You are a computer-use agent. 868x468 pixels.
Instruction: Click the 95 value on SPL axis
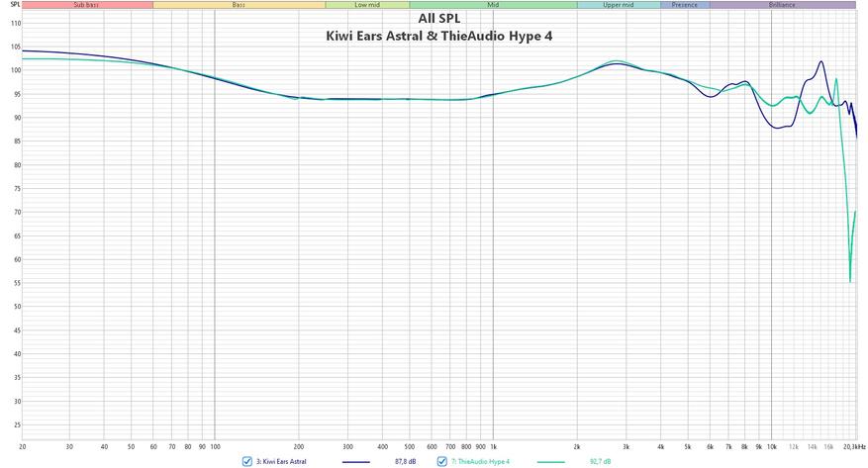coord(17,95)
